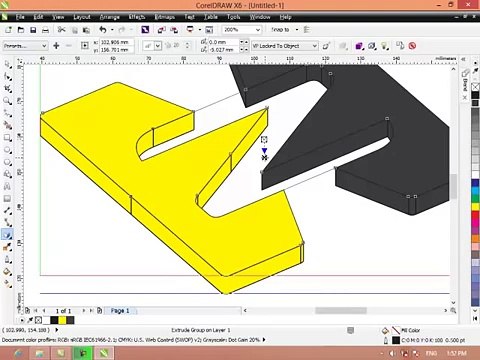
Task: Select the Text tool
Action: pos(7,186)
